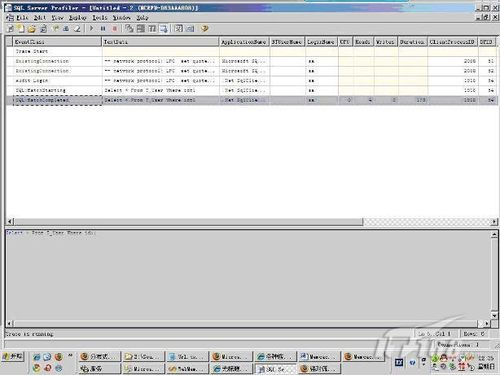Pause the running trace
The width and height of the screenshot is (500, 375).
click(103, 29)
